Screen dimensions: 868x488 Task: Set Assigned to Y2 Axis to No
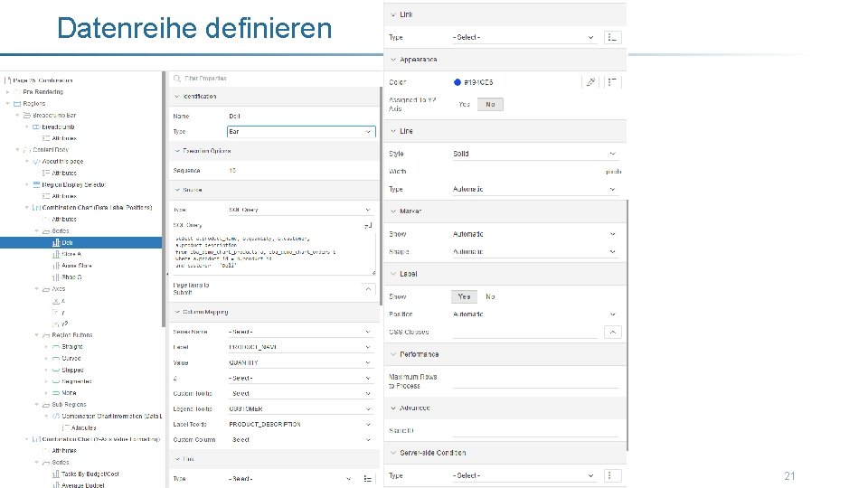pos(490,104)
